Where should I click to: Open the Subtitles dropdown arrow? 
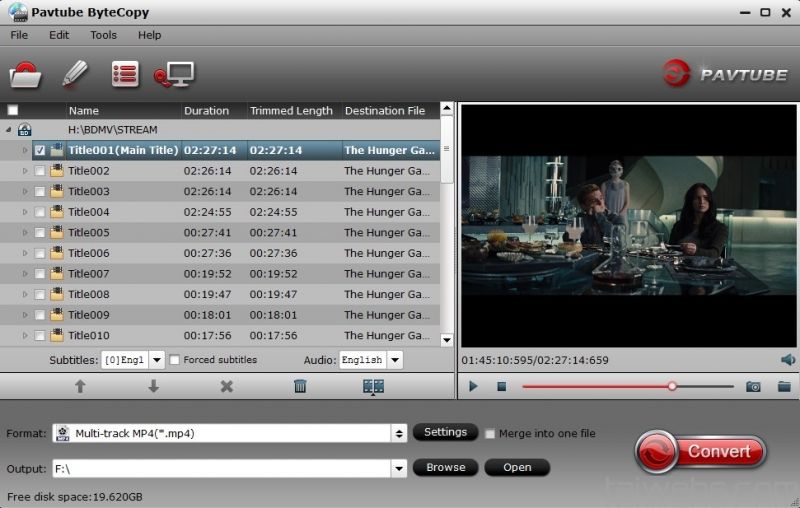pos(157,360)
